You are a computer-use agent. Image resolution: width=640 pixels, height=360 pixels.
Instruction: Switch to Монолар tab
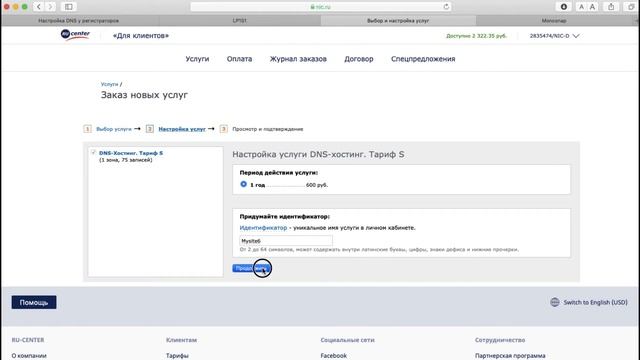click(554, 20)
